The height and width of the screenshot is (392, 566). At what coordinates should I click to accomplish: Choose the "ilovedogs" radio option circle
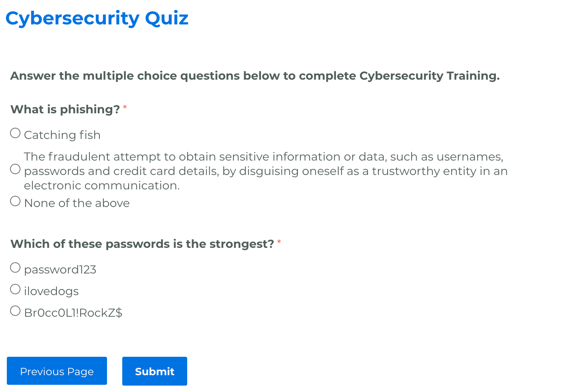point(15,289)
